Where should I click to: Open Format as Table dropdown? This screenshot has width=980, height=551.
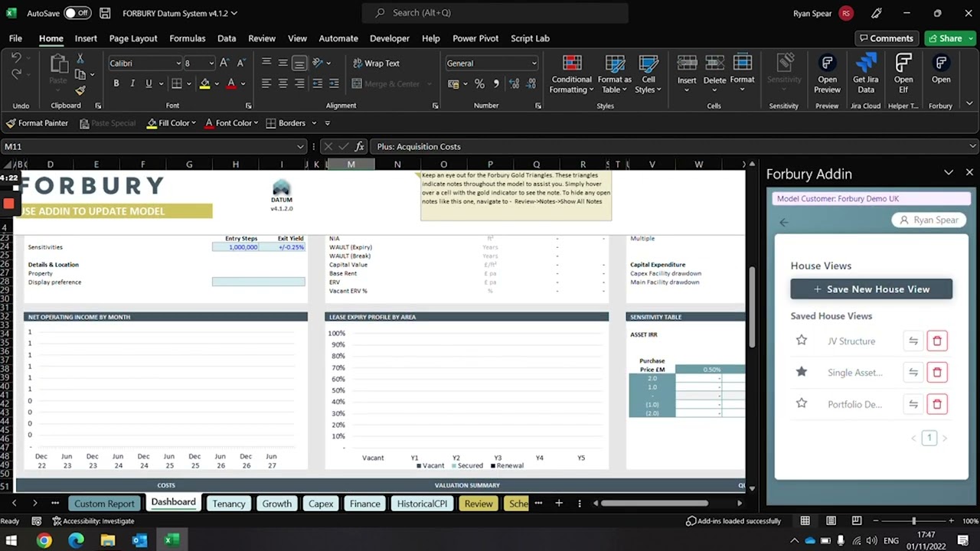615,74
